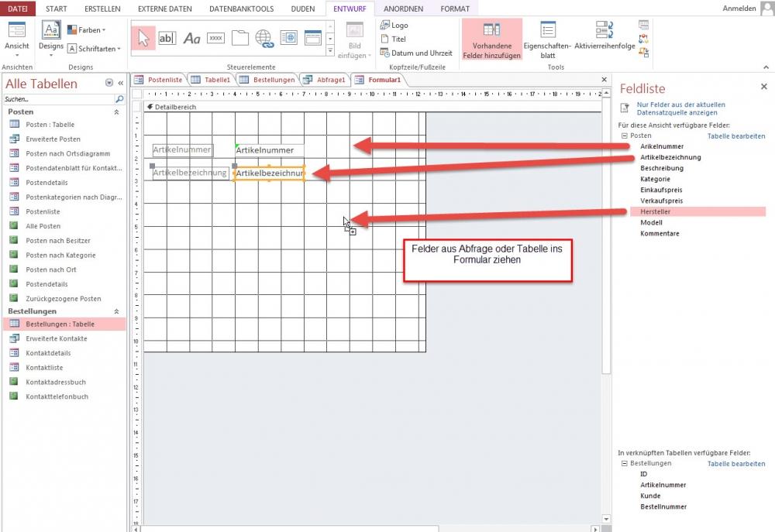Click Tabelle bearbeiten link beside Posten
The image size is (775, 532).
coord(735,136)
